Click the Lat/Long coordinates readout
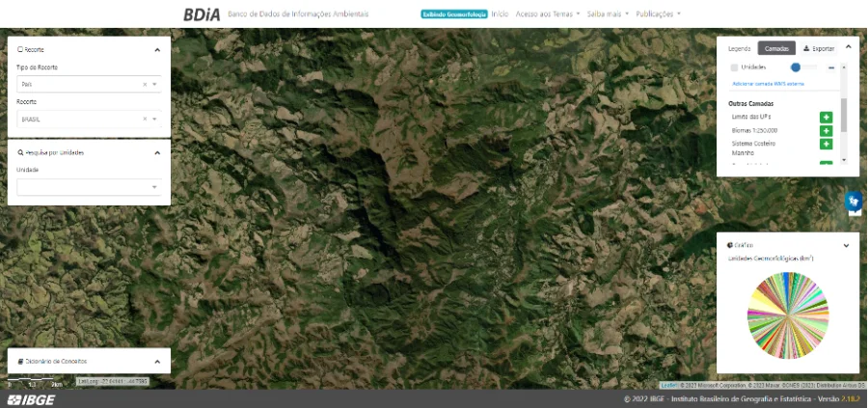The image size is (868, 408). tap(113, 381)
